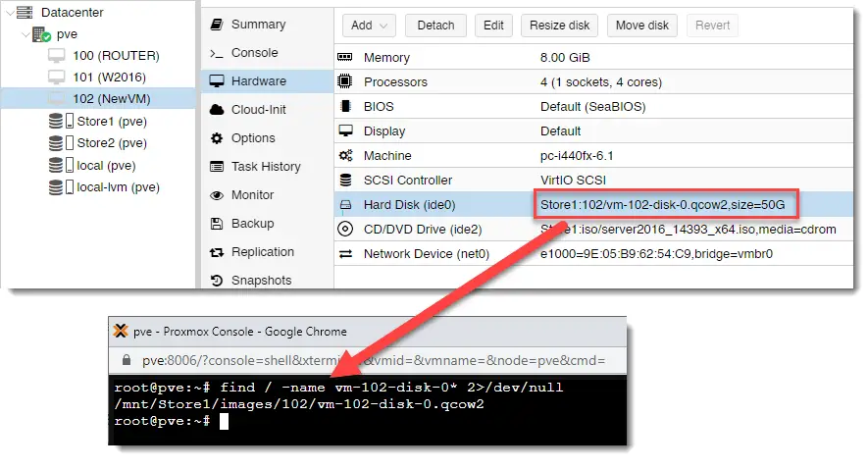Click the Detach button
The width and height of the screenshot is (868, 469).
[x=435, y=26]
